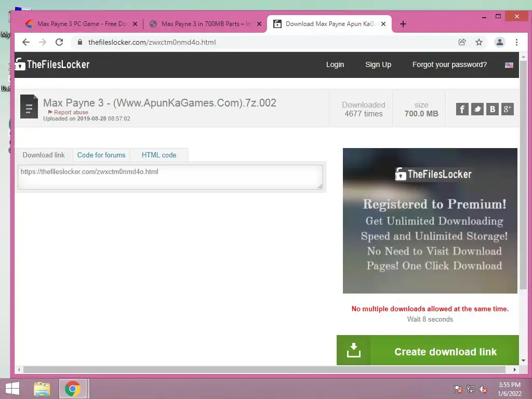Image resolution: width=532 pixels, height=399 pixels.
Task: Open network tray icon
Action: click(471, 389)
